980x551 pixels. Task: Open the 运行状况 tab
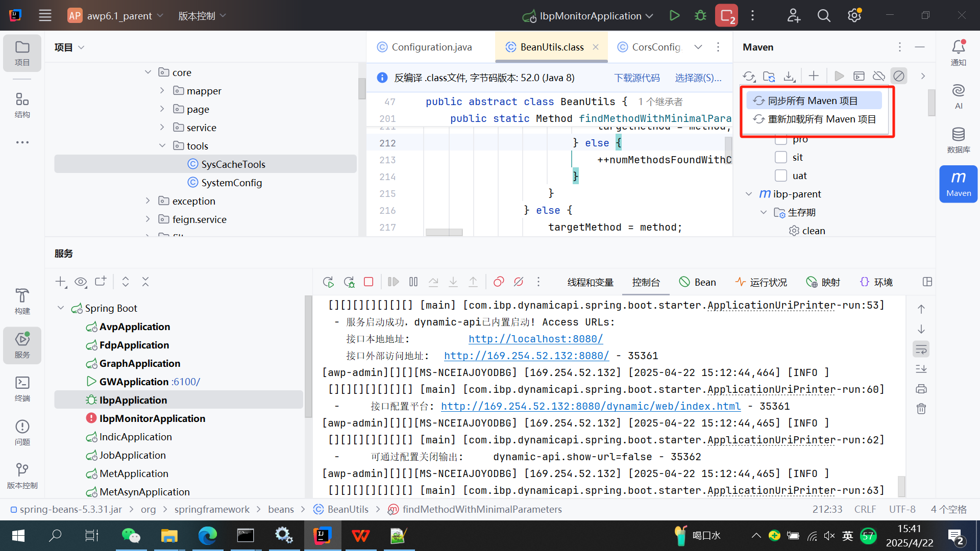coord(761,282)
